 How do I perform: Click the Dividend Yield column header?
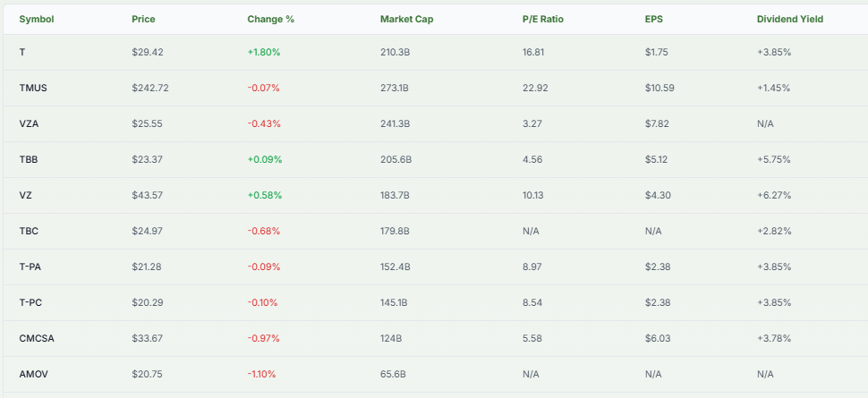(x=790, y=20)
